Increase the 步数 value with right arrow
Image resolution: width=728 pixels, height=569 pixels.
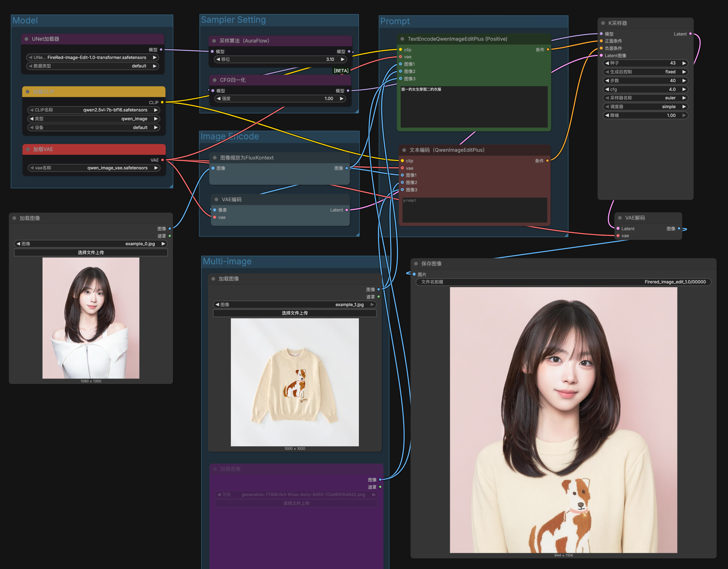pyautogui.click(x=684, y=81)
